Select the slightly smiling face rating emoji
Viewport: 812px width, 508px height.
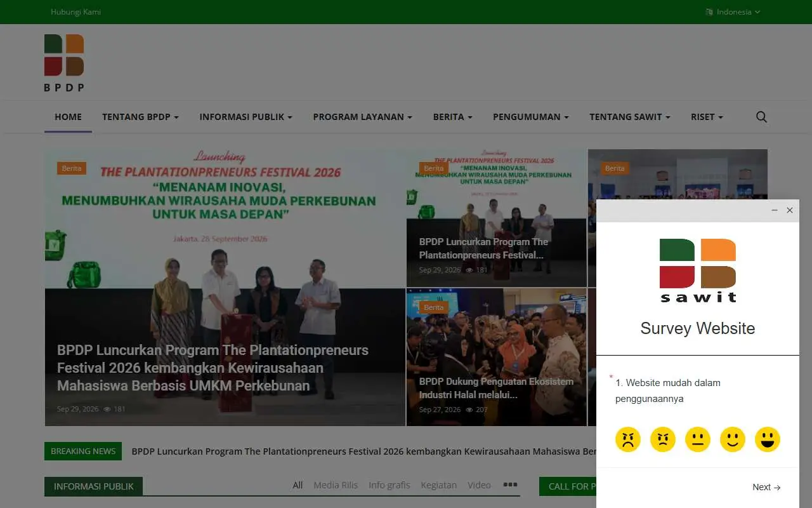point(733,439)
